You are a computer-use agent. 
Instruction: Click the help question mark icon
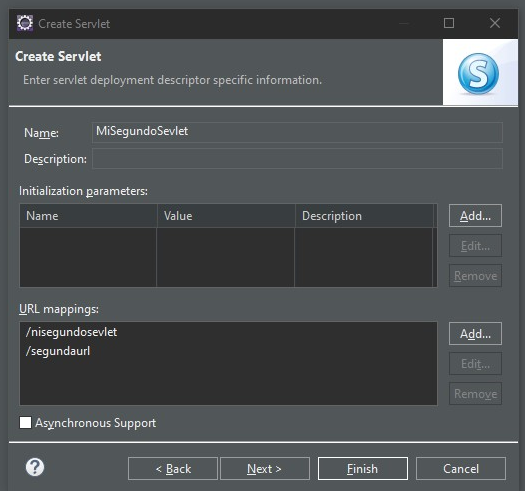(35, 467)
